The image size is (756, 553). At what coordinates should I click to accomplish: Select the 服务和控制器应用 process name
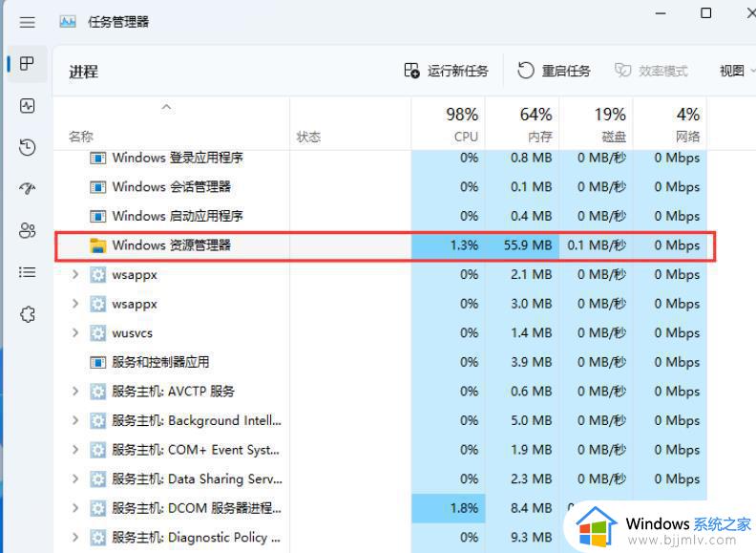(x=160, y=362)
